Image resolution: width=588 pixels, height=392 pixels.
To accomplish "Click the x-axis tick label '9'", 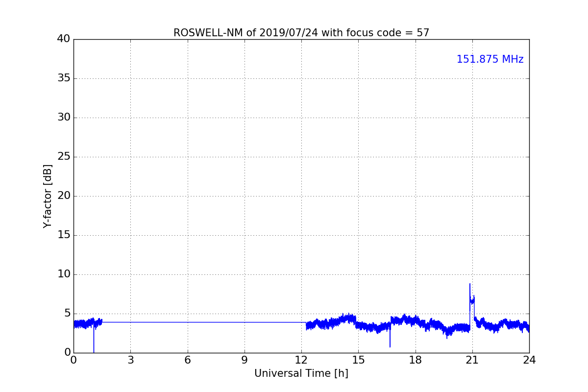I will (x=245, y=360).
